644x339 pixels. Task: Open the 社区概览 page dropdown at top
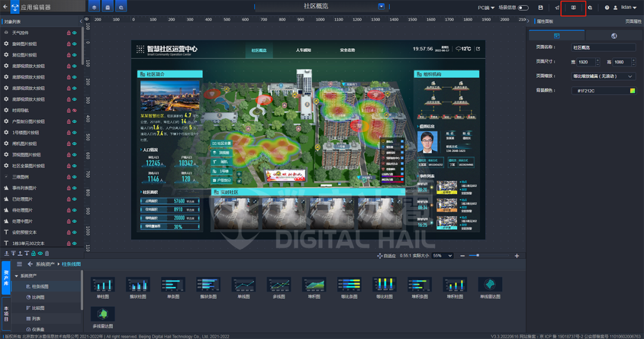click(x=381, y=6)
